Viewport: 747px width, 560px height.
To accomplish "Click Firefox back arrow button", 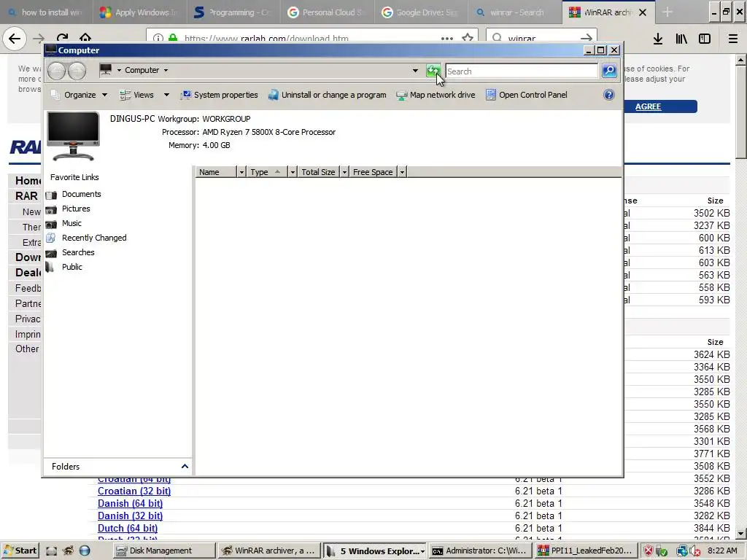I will tap(15, 38).
